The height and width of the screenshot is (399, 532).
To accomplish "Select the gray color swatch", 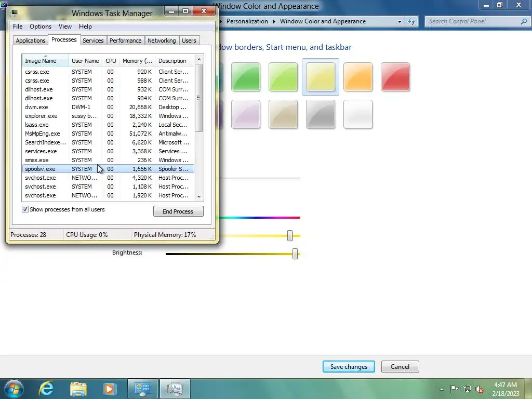I will (320, 114).
